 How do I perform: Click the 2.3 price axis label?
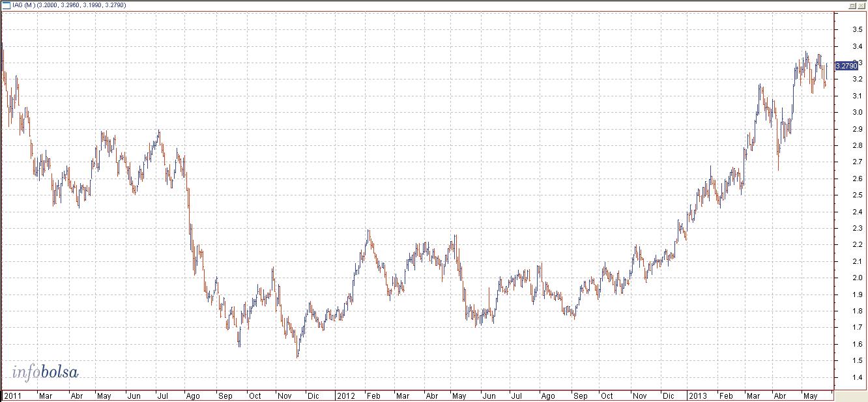pyautogui.click(x=856, y=229)
